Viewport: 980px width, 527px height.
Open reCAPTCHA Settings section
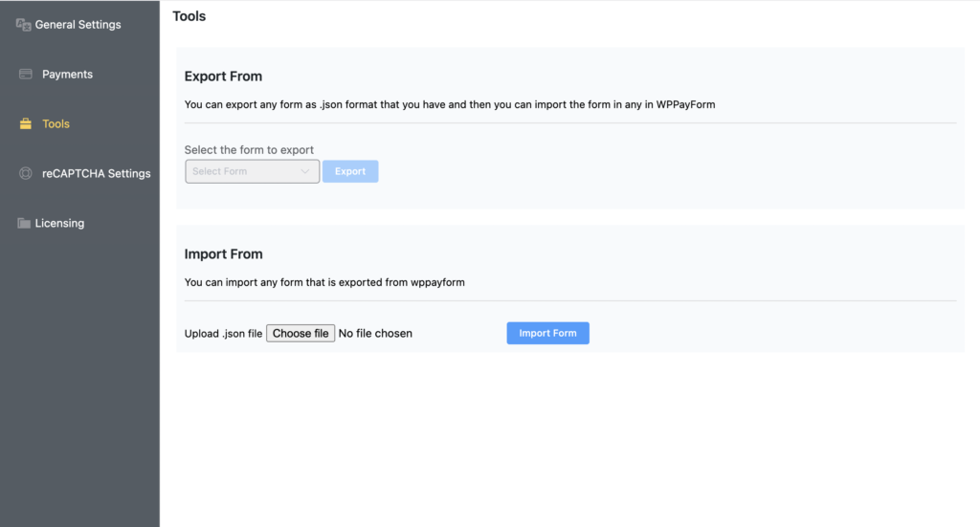pos(97,173)
